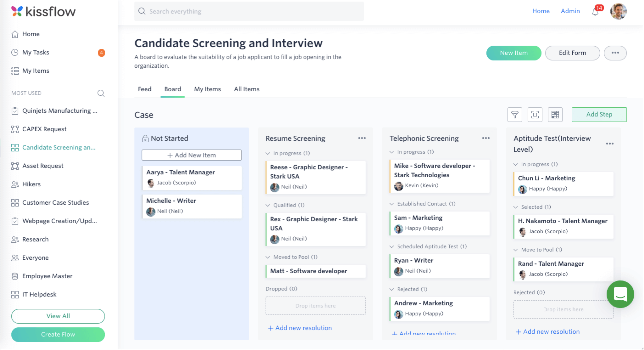Click the Add Step button
Screen dimensions: 644x350
point(599,114)
